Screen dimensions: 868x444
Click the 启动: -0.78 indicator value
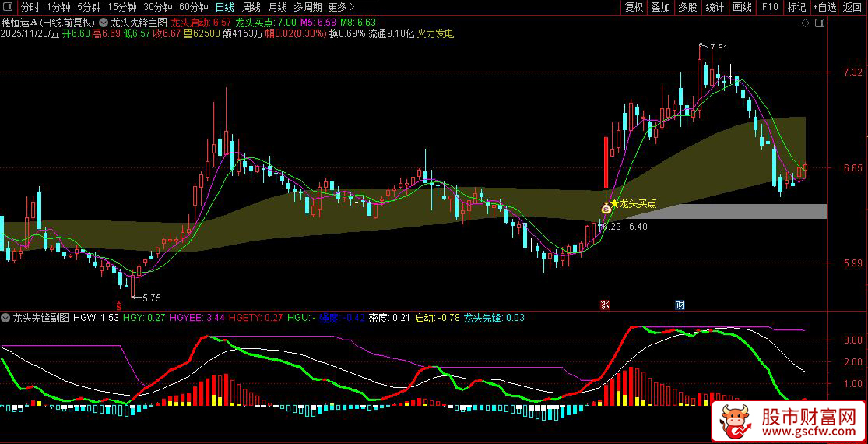coord(438,318)
